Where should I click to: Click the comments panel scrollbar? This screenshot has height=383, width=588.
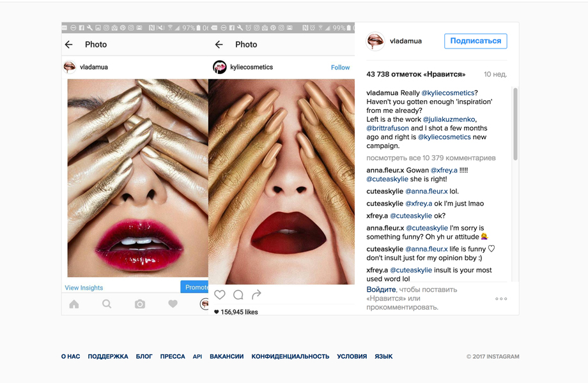515,124
